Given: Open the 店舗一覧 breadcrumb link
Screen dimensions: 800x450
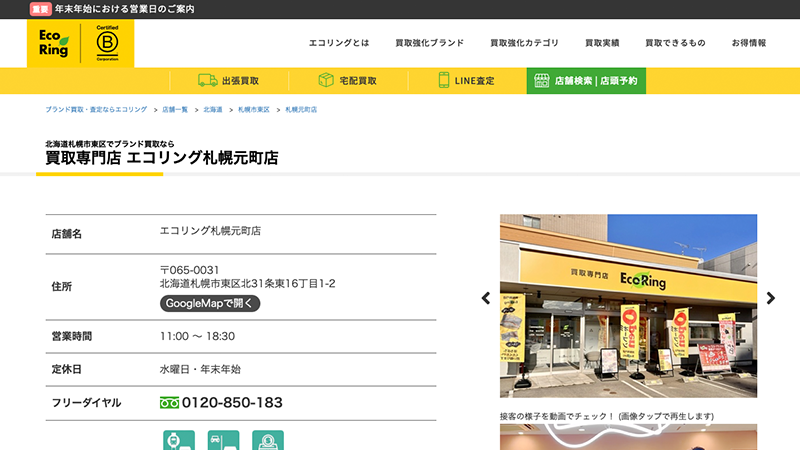Looking at the screenshot, I should [x=175, y=109].
